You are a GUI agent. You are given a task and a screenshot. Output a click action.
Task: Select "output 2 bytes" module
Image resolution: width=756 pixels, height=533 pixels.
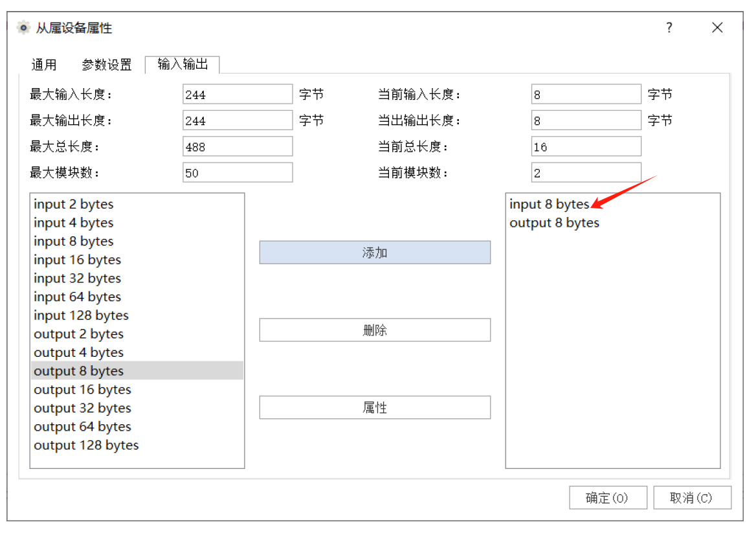coord(137,334)
